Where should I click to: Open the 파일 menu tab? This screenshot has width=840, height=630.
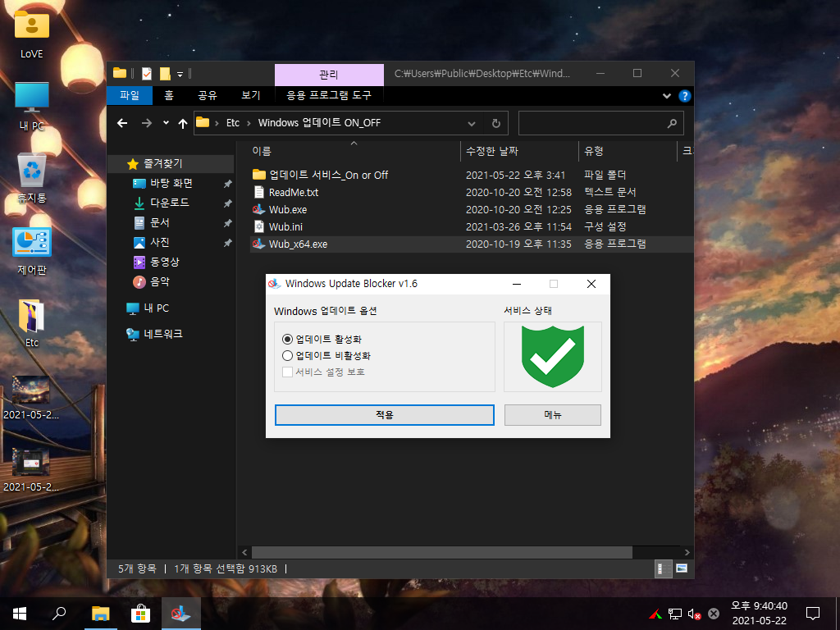130,95
